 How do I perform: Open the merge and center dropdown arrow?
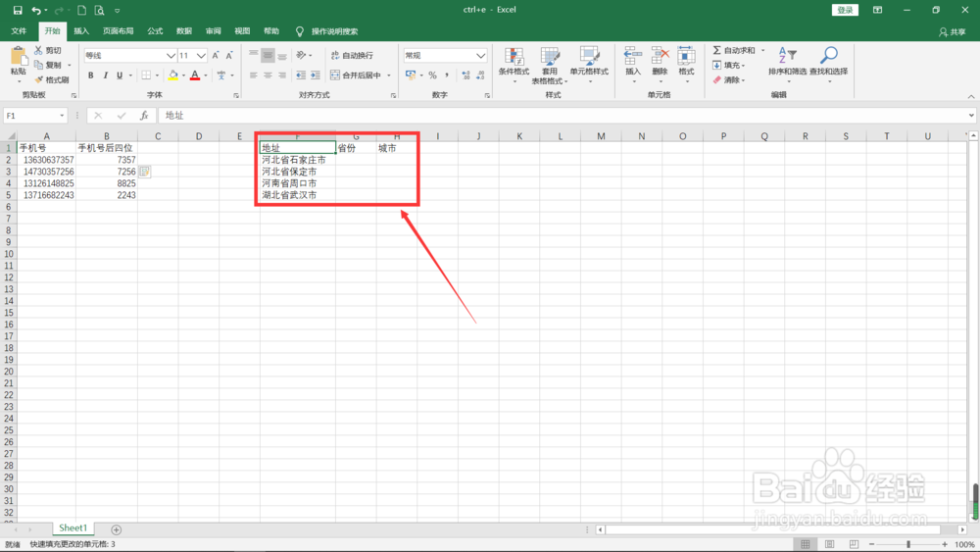(389, 75)
